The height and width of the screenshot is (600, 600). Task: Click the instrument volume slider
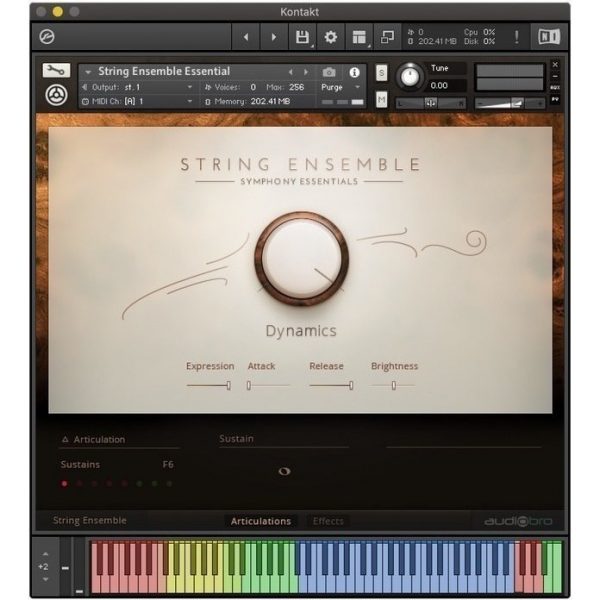coord(510,103)
